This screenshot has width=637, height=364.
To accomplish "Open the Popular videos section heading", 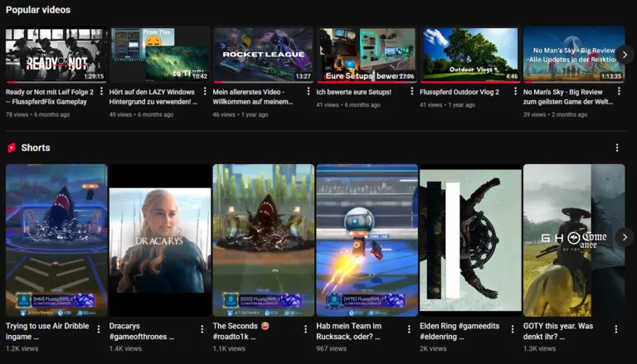I will pos(38,10).
